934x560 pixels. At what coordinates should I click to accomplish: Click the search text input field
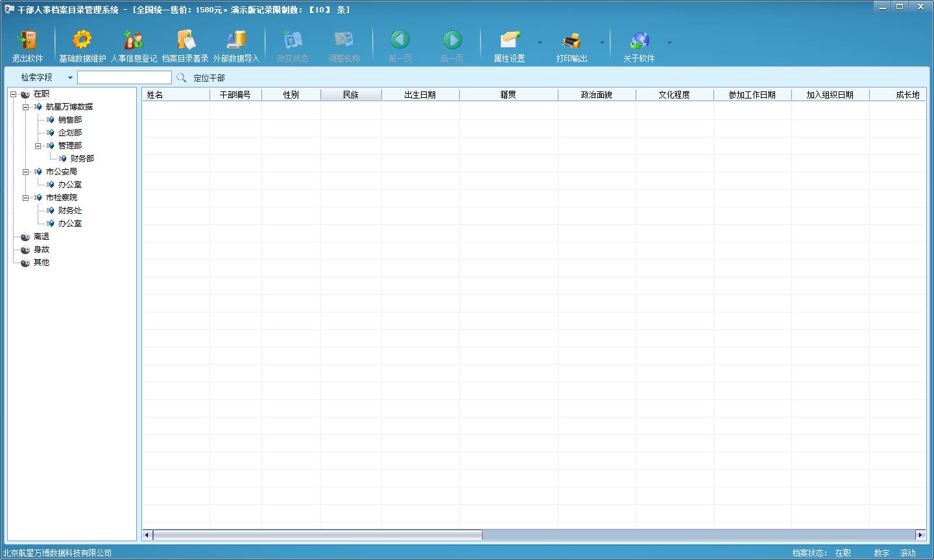125,78
